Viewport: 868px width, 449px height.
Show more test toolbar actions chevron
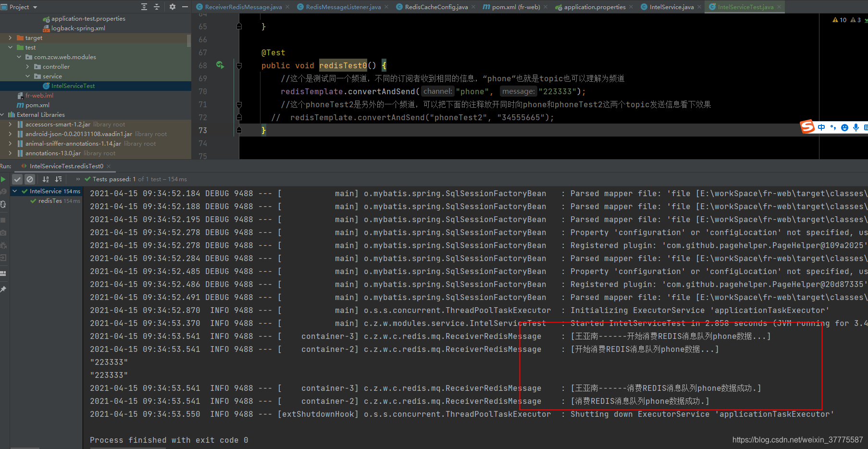78,179
